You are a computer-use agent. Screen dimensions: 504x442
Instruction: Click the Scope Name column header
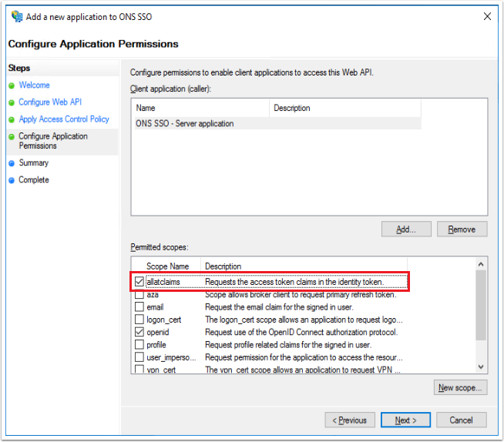(167, 266)
